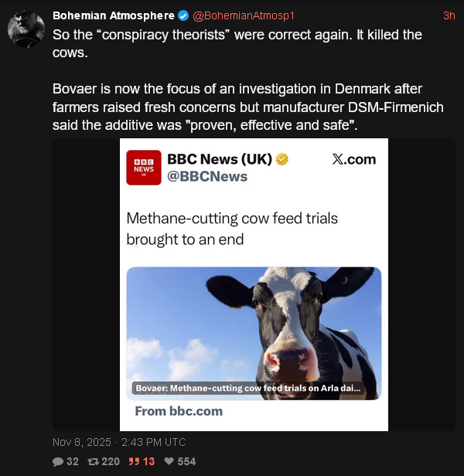
Task: Click the red quote marks icon
Action: [x=131, y=461]
